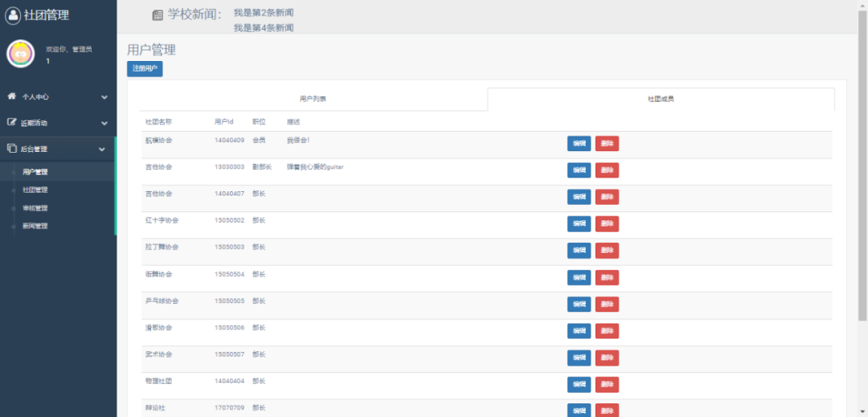Edit the 街舞协会 member row
This screenshot has height=417, width=868.
[579, 278]
